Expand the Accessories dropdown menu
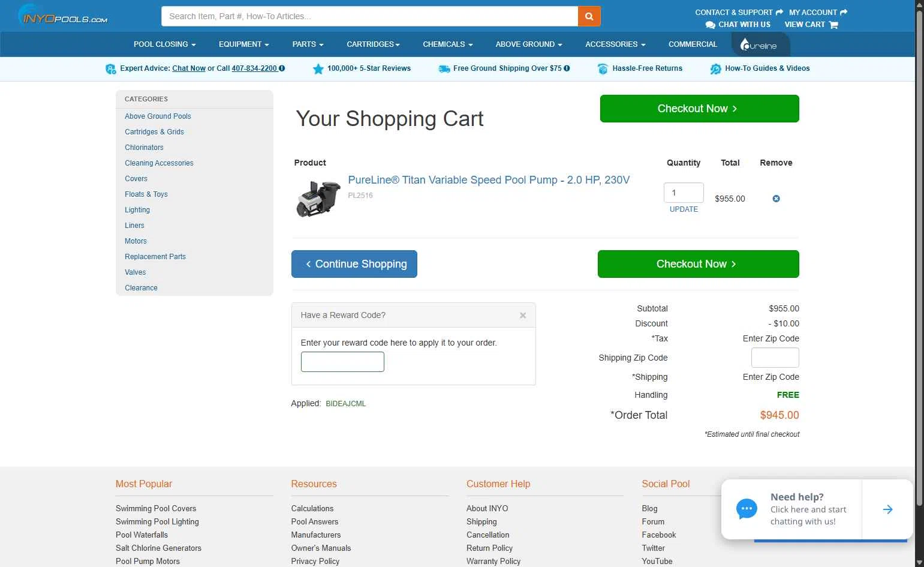Viewport: 924px width, 567px height. [615, 44]
